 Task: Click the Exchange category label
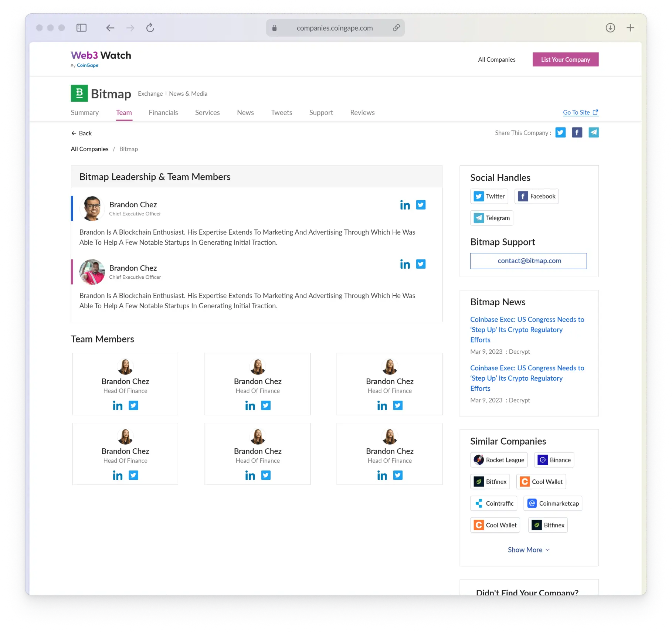coord(150,94)
